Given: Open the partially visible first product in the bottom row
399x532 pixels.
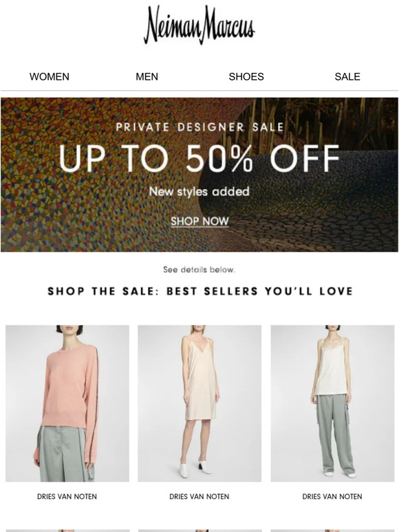Looking at the screenshot, I should click(x=67, y=531).
